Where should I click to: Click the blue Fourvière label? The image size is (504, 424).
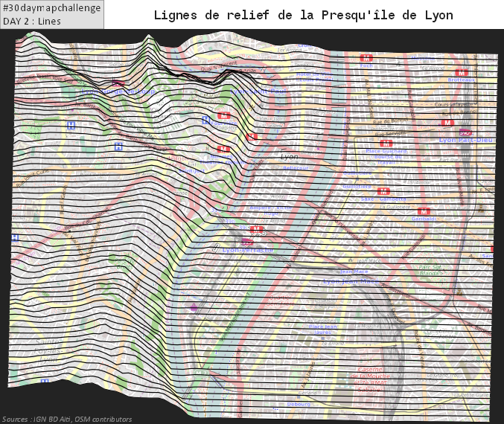(224, 123)
